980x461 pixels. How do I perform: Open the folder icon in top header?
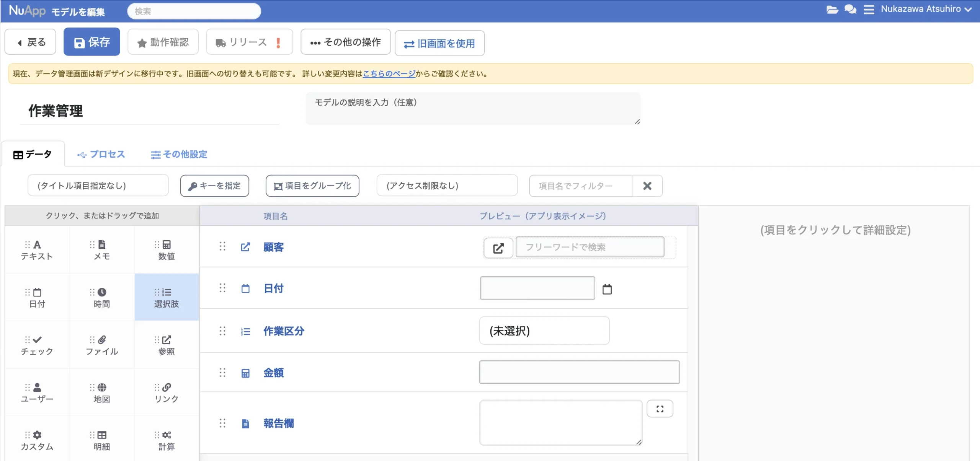tap(832, 9)
